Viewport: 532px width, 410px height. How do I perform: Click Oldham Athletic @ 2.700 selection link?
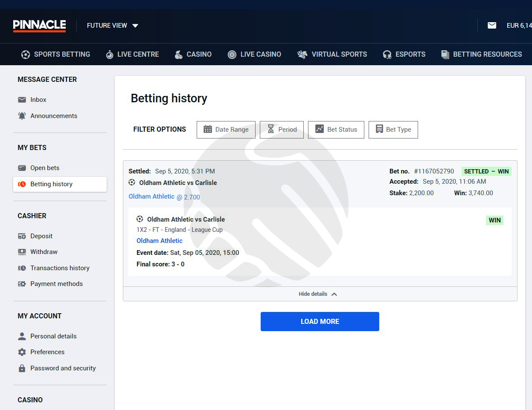pyautogui.click(x=164, y=197)
